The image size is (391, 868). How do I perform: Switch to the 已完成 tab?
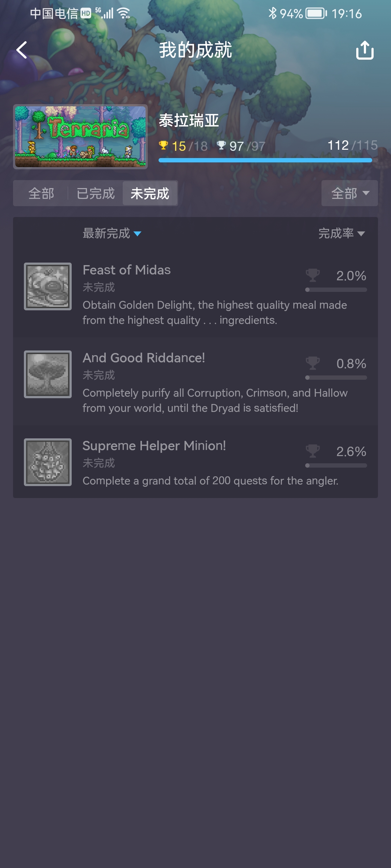click(x=96, y=193)
